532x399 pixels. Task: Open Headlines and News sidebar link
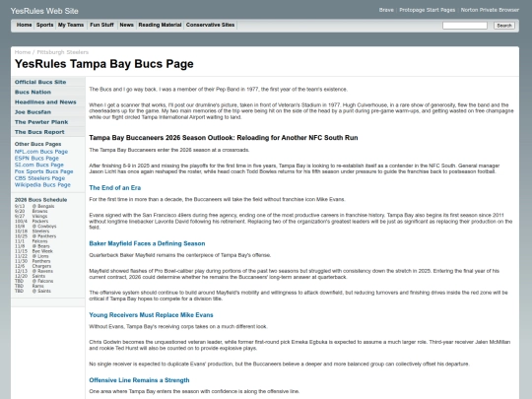click(x=45, y=102)
